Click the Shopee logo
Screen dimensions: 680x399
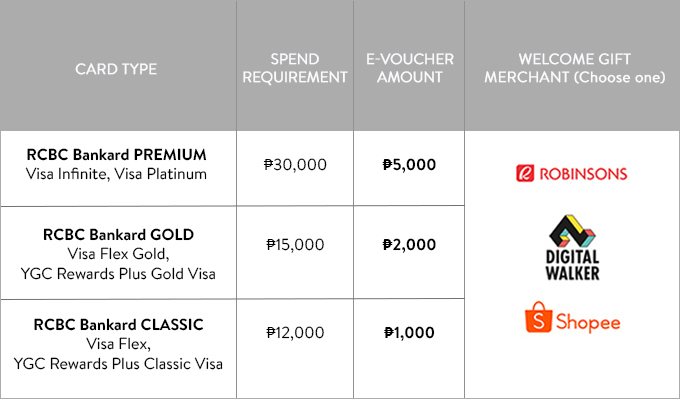[x=572, y=318]
